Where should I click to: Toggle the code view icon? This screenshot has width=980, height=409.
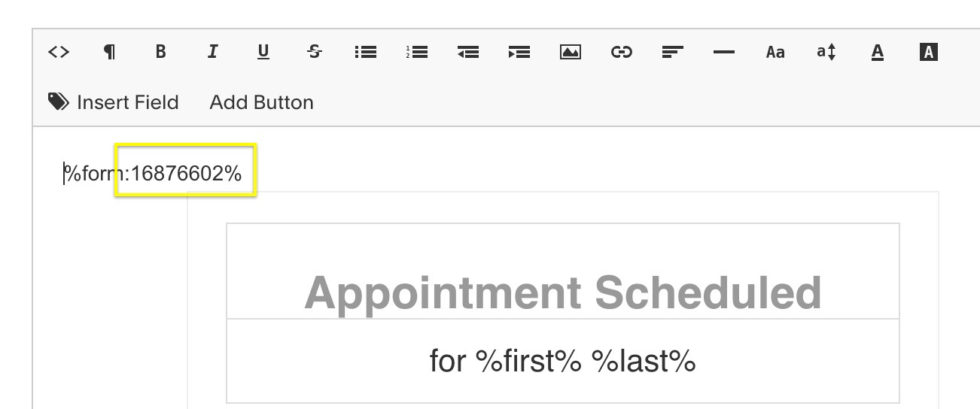point(59,52)
